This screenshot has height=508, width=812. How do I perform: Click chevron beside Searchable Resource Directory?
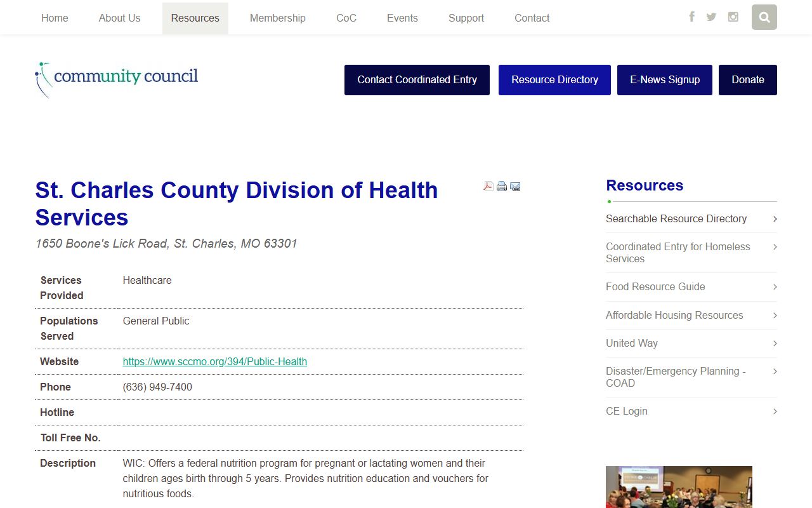click(x=775, y=219)
